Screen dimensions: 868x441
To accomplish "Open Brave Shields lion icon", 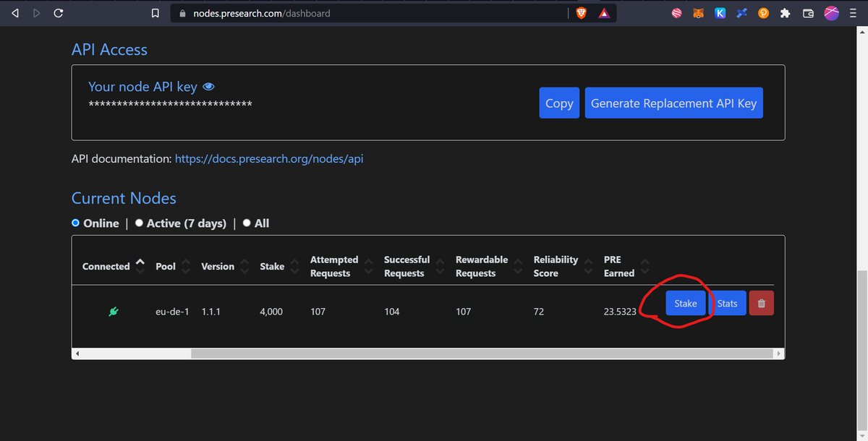I will pyautogui.click(x=581, y=13).
